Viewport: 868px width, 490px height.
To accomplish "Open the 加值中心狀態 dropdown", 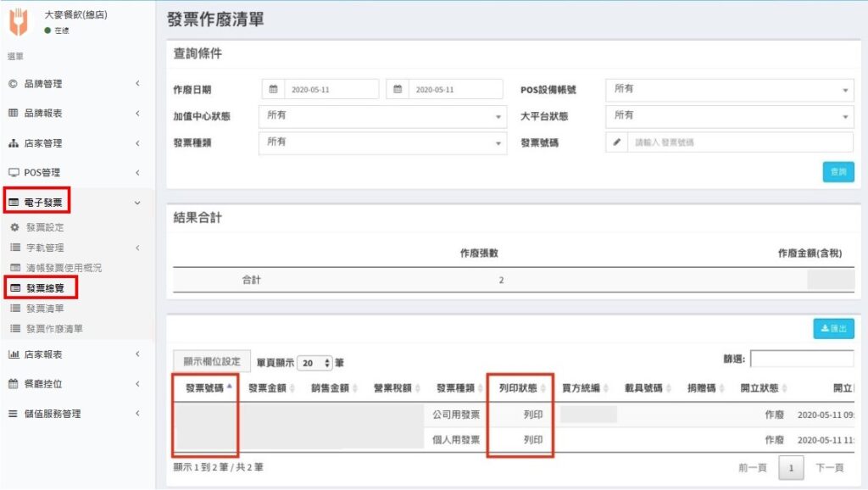I will tap(381, 116).
